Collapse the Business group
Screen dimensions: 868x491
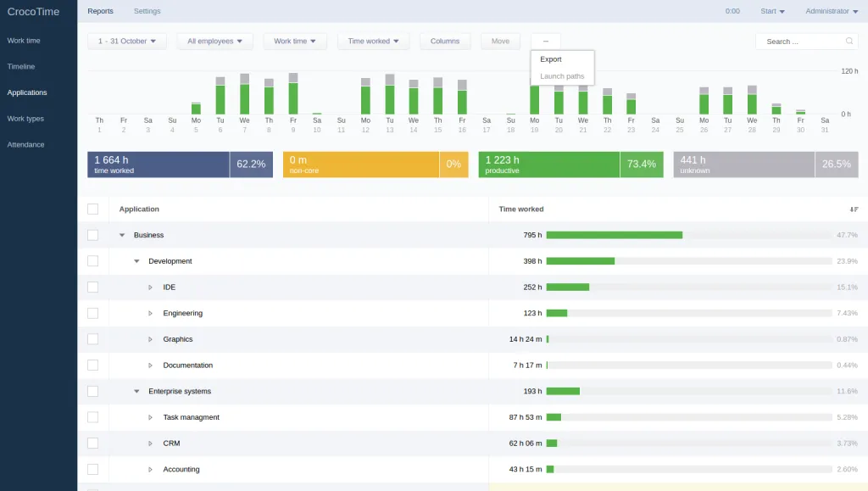[x=122, y=235]
